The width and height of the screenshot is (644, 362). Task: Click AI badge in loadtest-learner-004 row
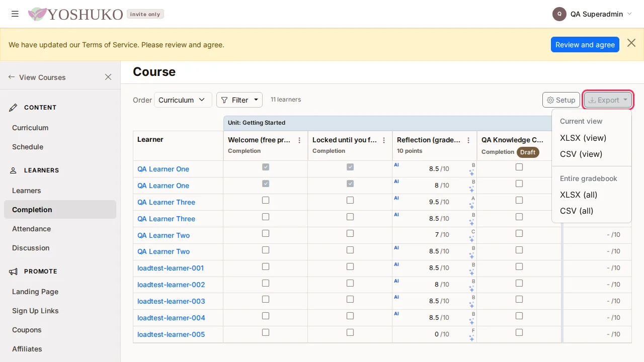click(396, 314)
